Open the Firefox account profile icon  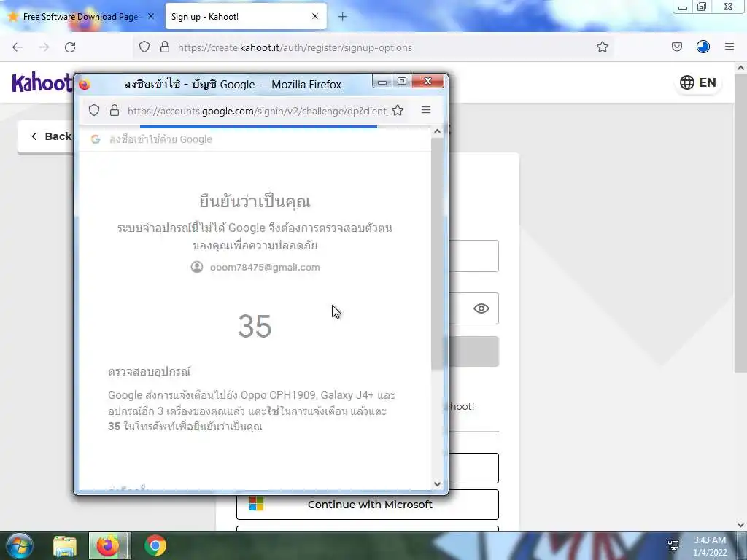[703, 47]
